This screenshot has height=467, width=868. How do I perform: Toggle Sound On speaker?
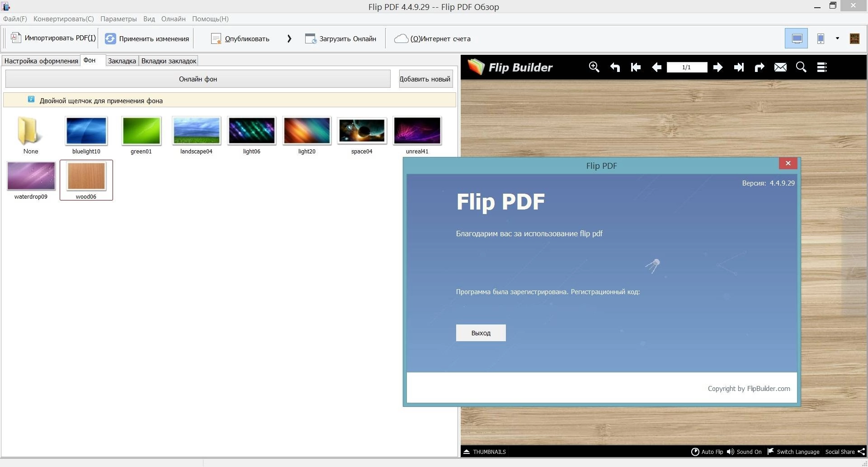744,452
